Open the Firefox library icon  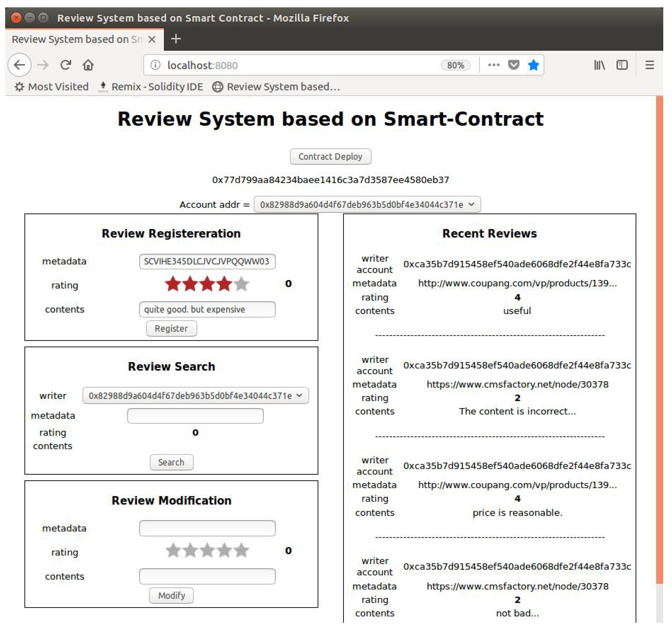(x=599, y=65)
